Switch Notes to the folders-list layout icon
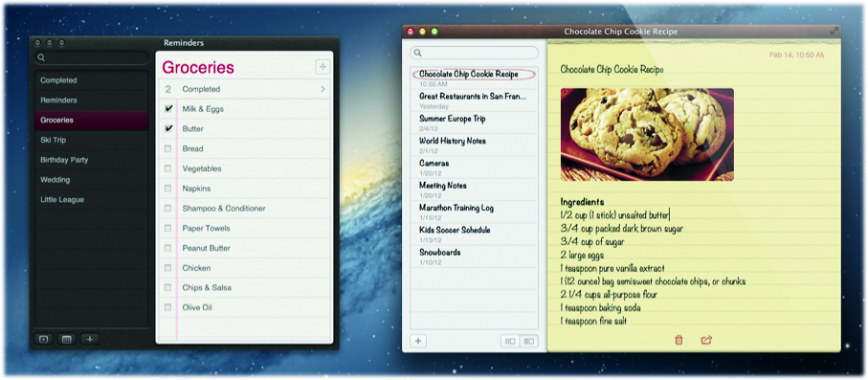The height and width of the screenshot is (380, 868). click(510, 341)
